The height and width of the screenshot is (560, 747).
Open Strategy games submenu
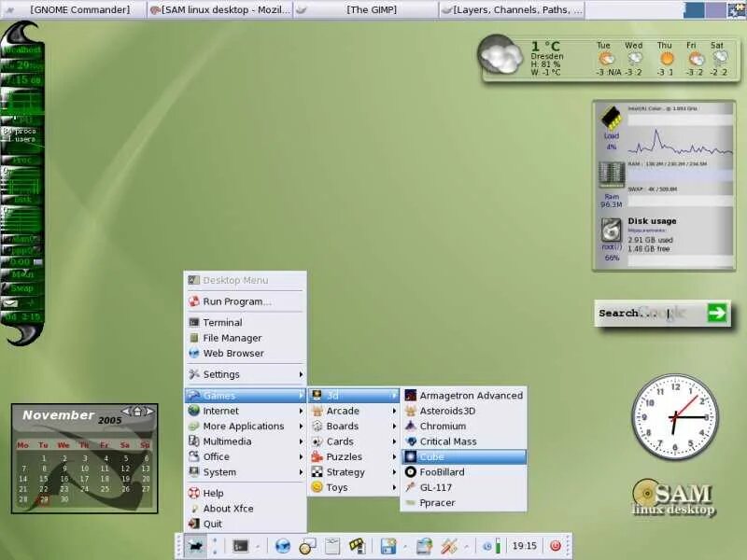pos(354,472)
